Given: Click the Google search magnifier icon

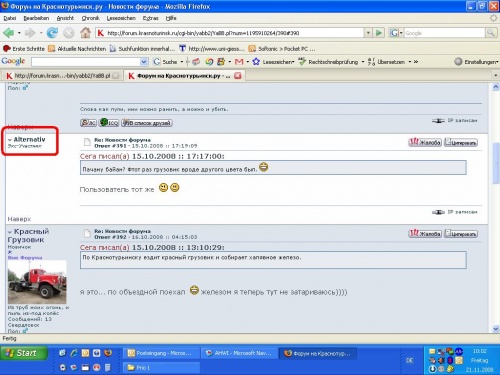Looking at the screenshot, I should pos(490,33).
